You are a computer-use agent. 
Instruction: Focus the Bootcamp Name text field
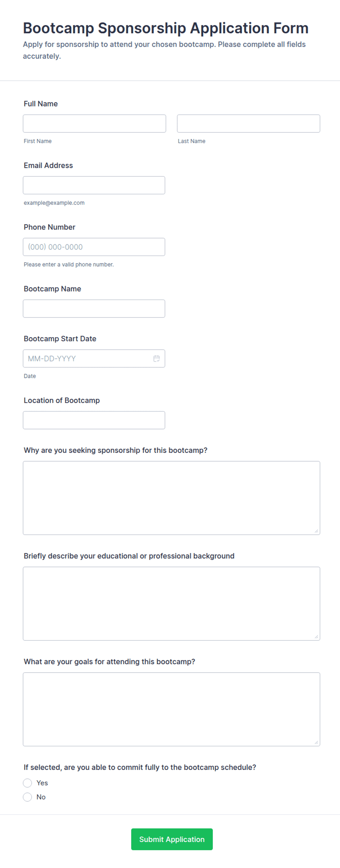pos(94,309)
